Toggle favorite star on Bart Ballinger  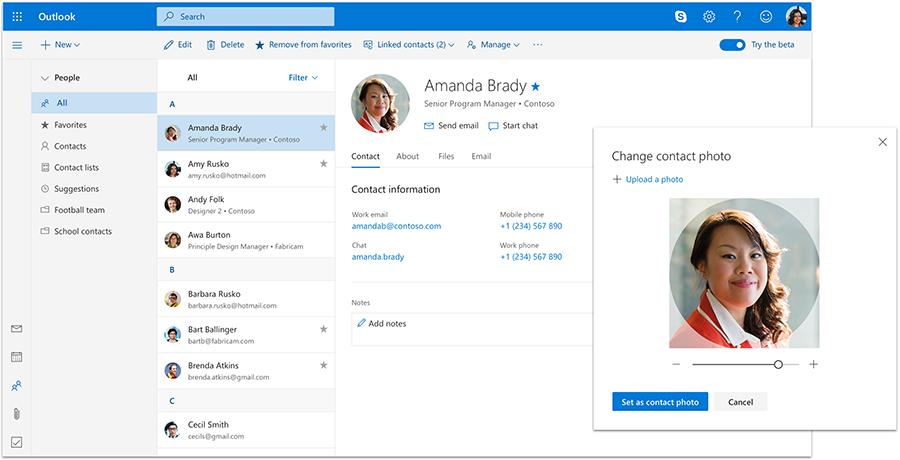(x=323, y=329)
